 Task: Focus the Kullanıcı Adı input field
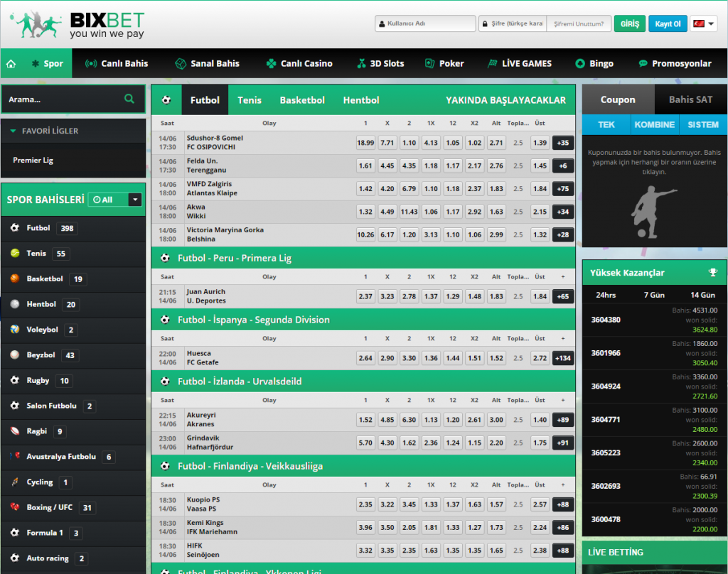coord(425,23)
